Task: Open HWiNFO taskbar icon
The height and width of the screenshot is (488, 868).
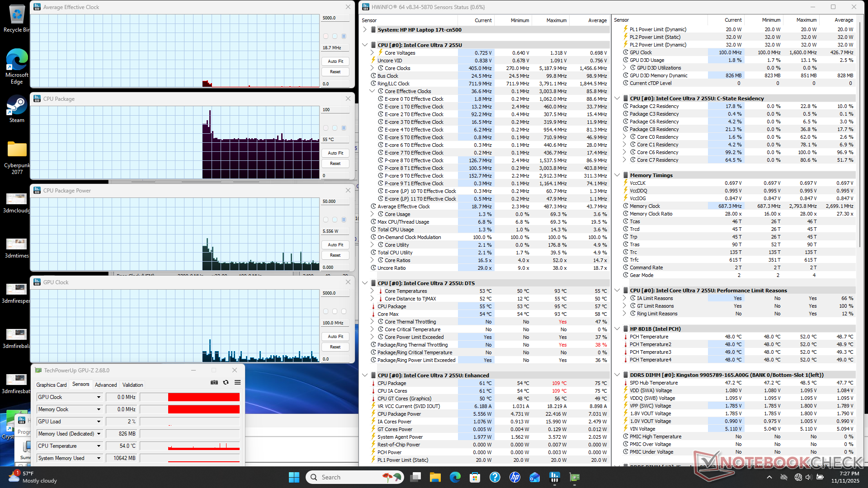Action: [554, 477]
